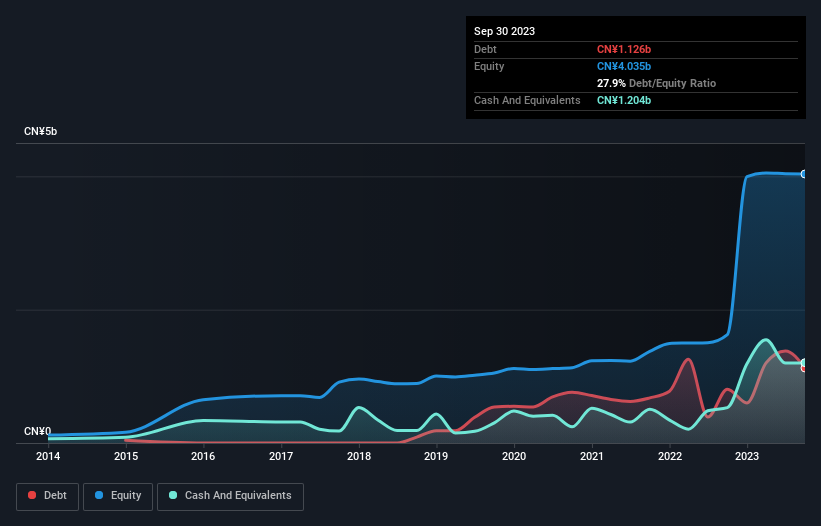Click the red Debt endpoint marker

[804, 368]
